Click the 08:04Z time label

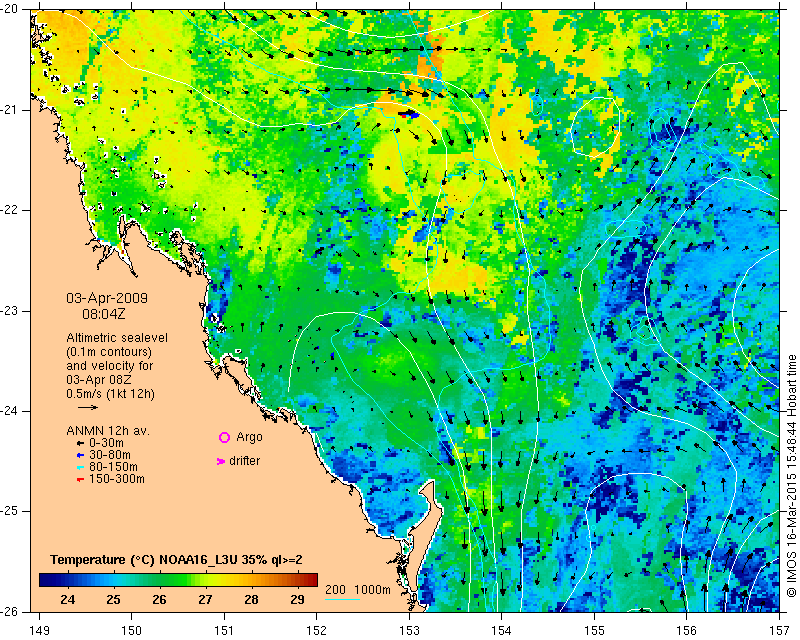(104, 314)
